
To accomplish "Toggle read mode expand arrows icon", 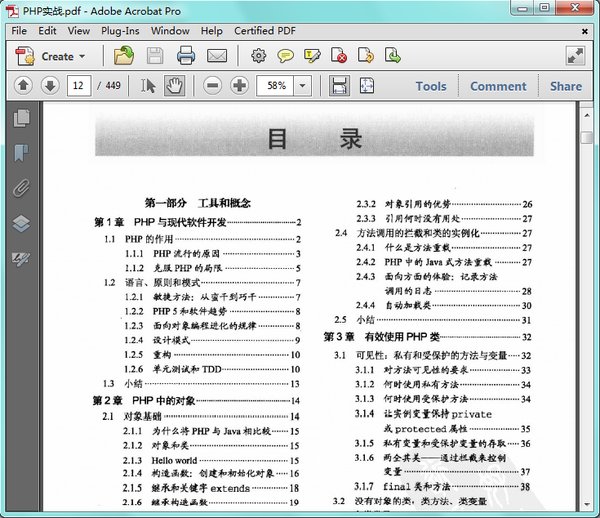I will [x=575, y=56].
